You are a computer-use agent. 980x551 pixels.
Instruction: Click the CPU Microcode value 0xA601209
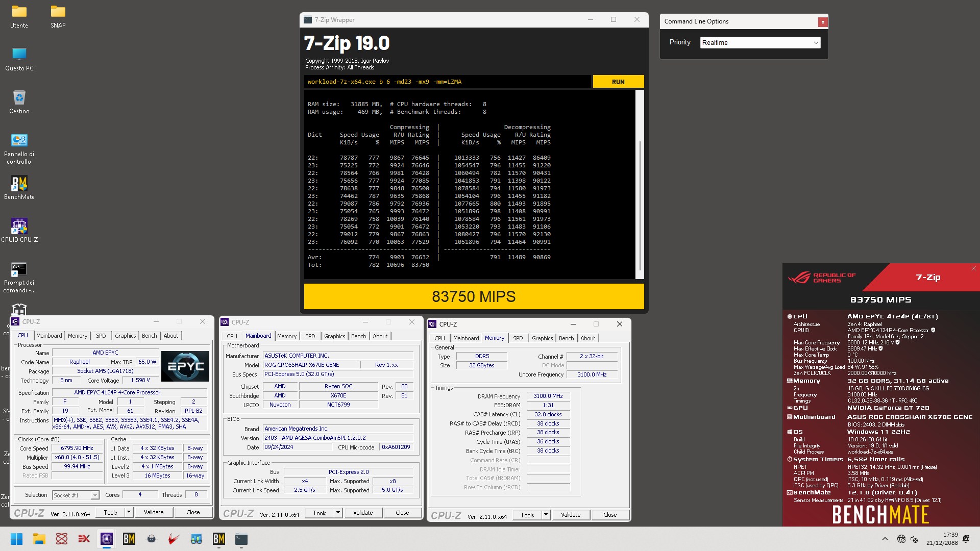click(x=396, y=447)
